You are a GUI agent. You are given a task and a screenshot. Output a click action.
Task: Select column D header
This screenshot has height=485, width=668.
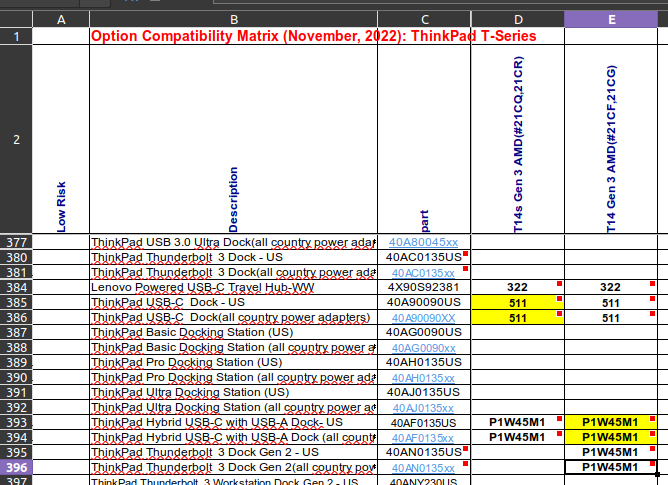pos(518,20)
